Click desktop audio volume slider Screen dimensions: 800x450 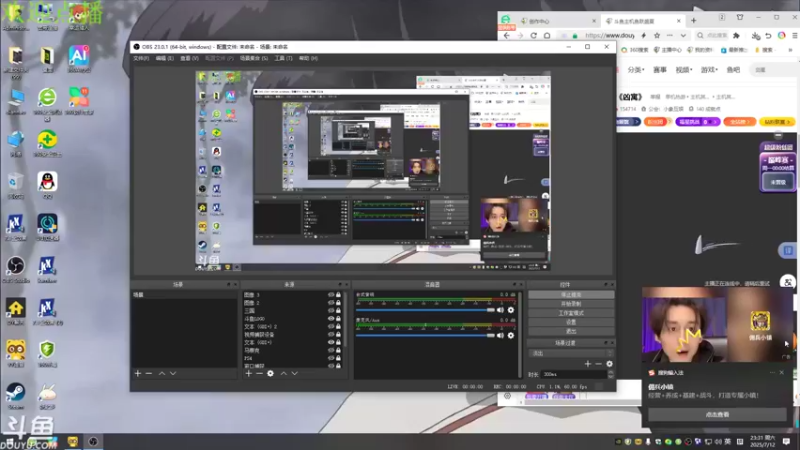tap(425, 310)
